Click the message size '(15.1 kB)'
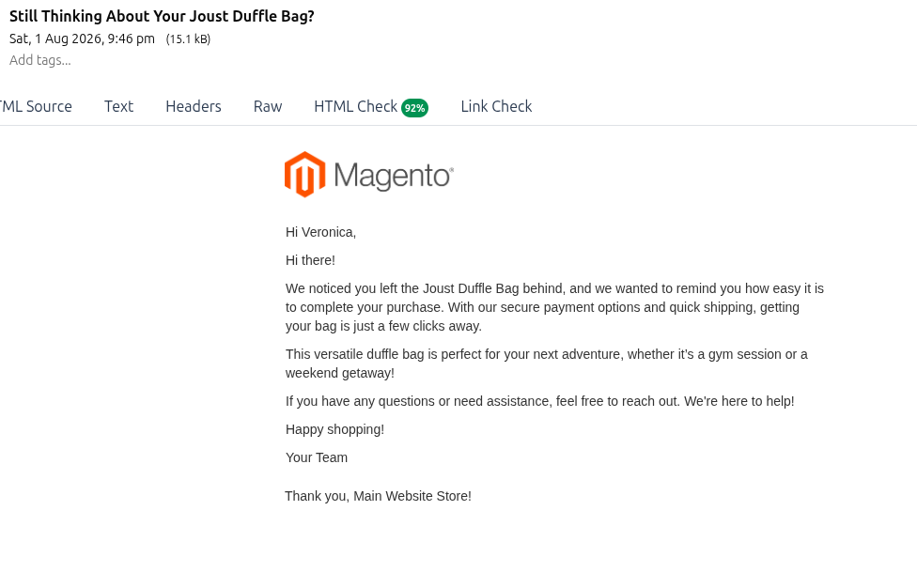Screen dimensions: 917x588 click(188, 39)
